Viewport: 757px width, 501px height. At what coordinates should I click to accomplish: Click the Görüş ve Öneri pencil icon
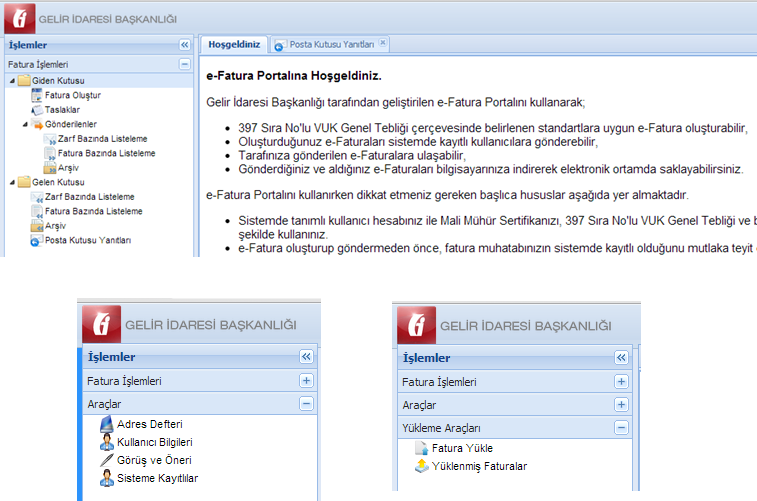pyautogui.click(x=107, y=460)
